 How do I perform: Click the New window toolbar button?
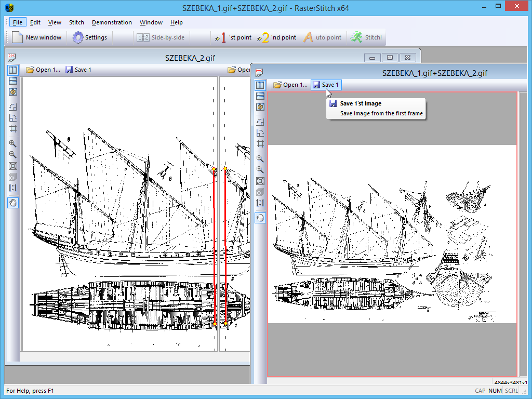tap(37, 37)
